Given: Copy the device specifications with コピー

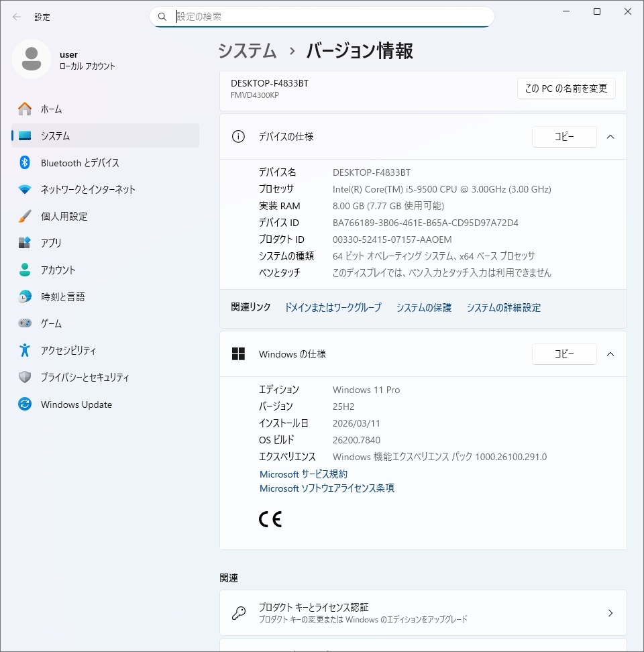Looking at the screenshot, I should pos(564,137).
